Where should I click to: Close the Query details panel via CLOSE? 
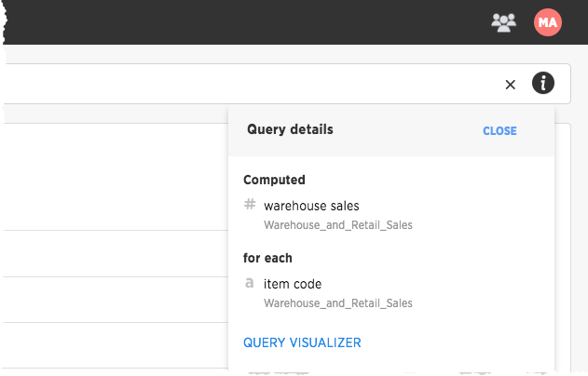499,130
